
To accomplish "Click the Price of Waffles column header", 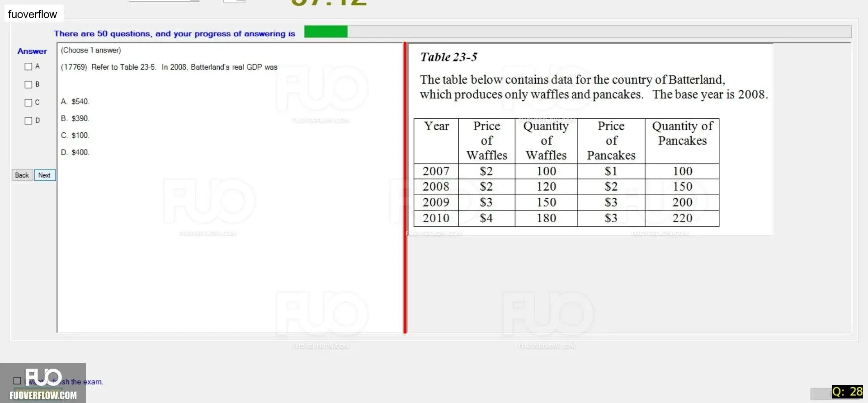I will (487, 141).
